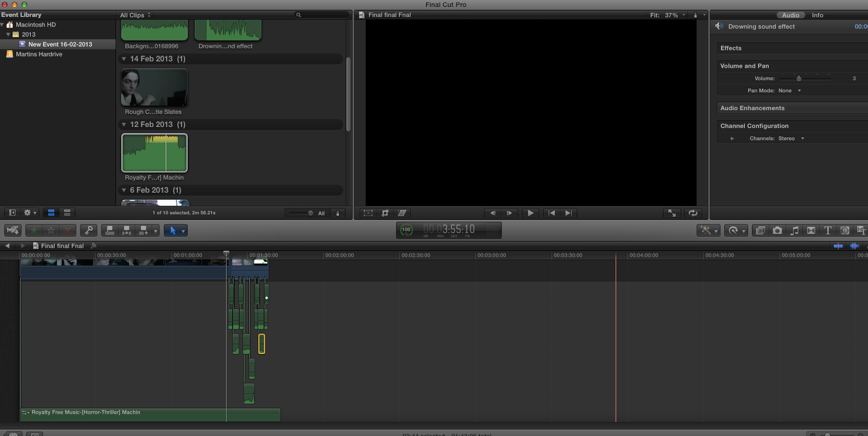This screenshot has height=436, width=868.
Task: Open Event Browser gear action menu
Action: pyautogui.click(x=30, y=213)
